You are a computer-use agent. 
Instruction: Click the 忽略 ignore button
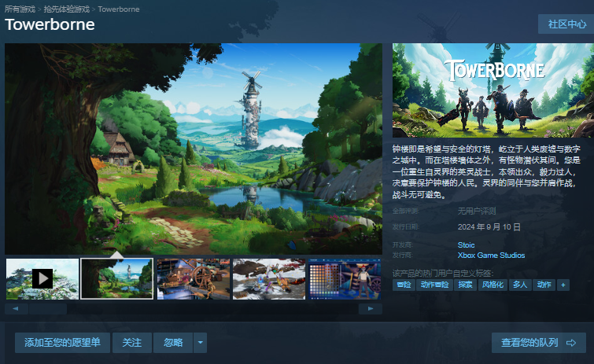(173, 343)
